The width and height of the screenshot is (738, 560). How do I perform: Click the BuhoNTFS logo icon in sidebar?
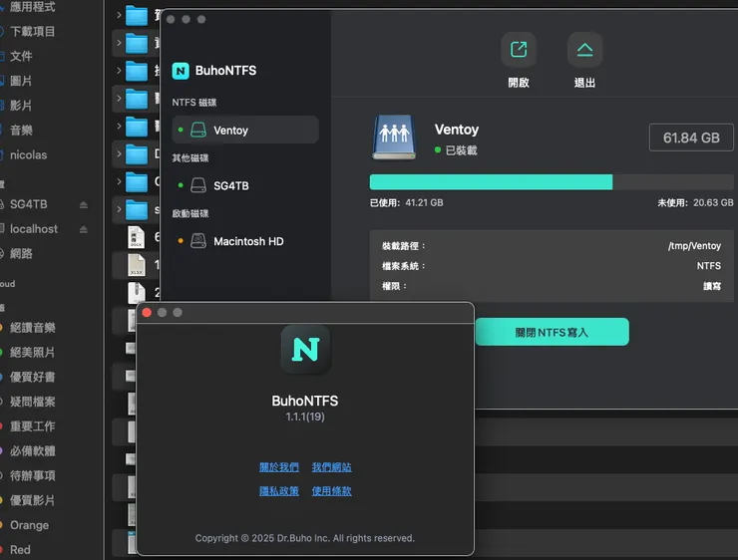point(181,71)
